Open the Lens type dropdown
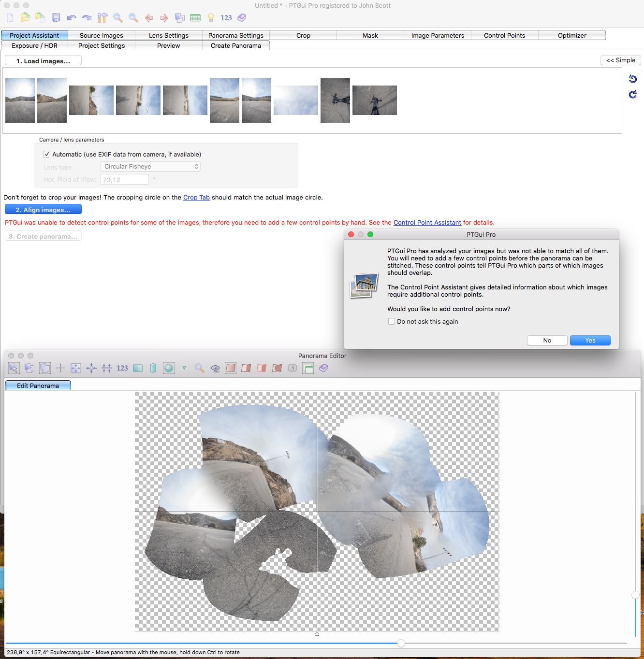This screenshot has height=659, width=644. coord(150,167)
